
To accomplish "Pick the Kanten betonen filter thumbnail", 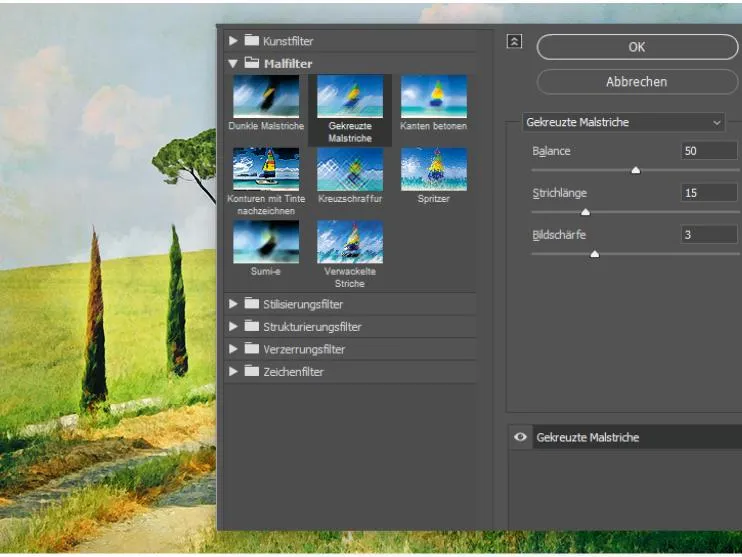I will 433,96.
